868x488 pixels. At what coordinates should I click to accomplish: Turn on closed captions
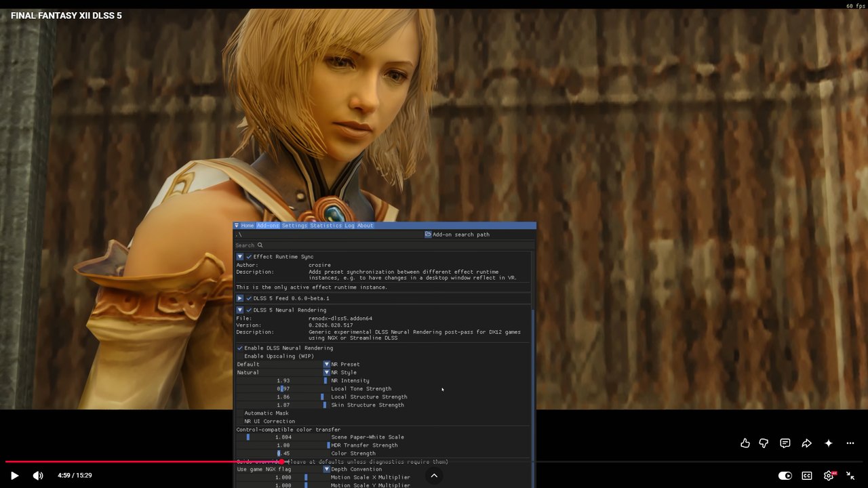point(807,476)
